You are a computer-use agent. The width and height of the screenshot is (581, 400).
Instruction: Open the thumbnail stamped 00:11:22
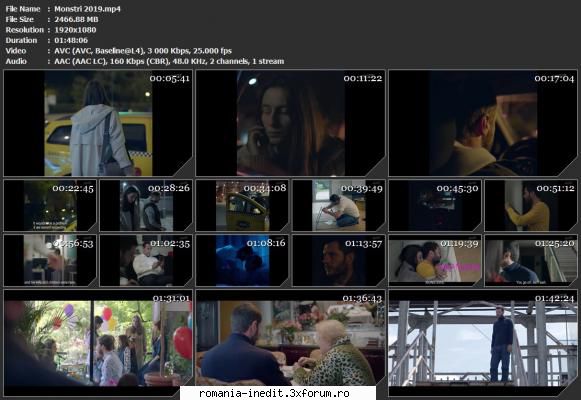[290, 123]
